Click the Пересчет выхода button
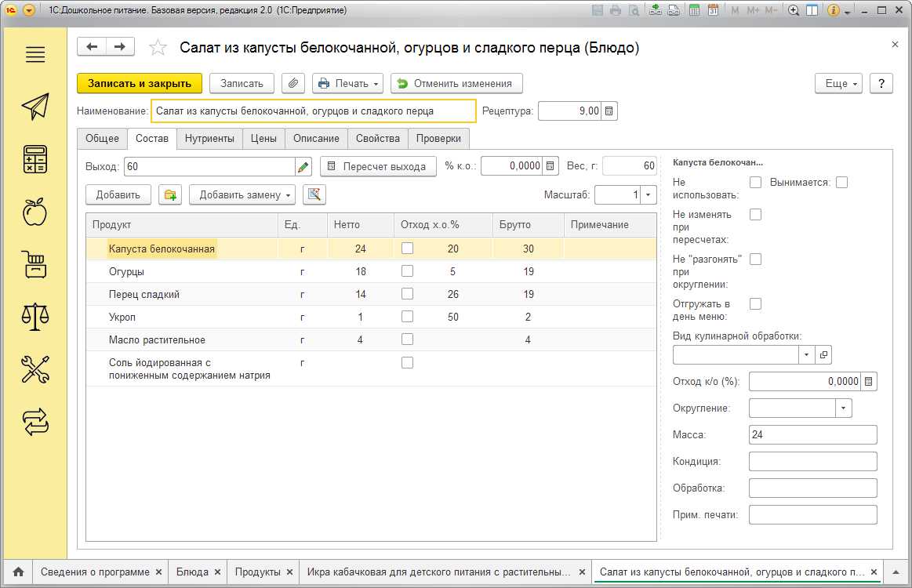 [x=378, y=166]
